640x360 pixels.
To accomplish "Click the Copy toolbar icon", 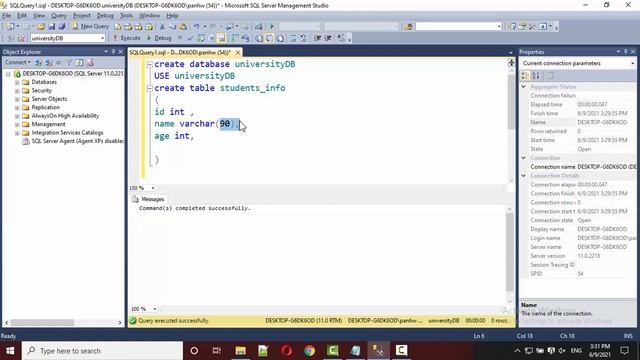I will [173, 27].
